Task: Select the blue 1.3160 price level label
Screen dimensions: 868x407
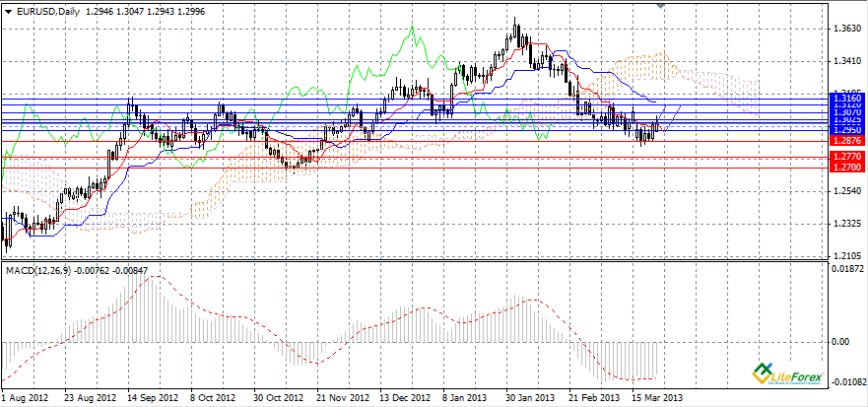Action: (846, 100)
